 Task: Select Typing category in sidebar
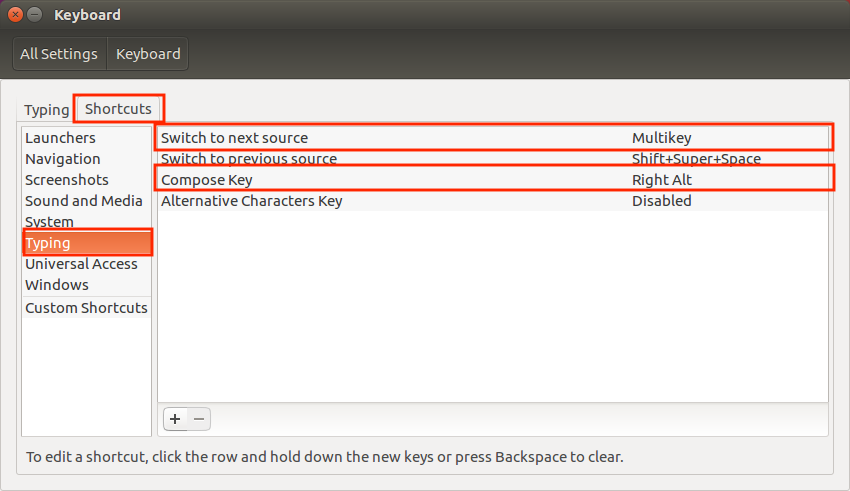[87, 243]
